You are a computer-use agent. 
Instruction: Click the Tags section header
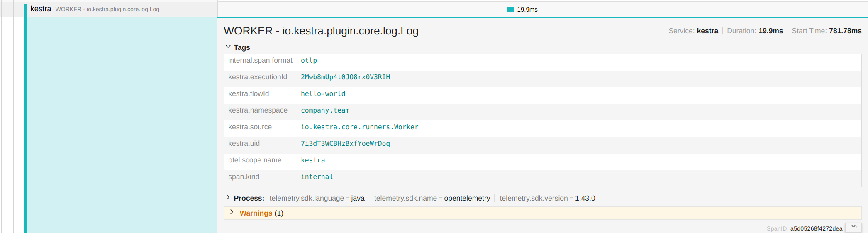click(242, 47)
